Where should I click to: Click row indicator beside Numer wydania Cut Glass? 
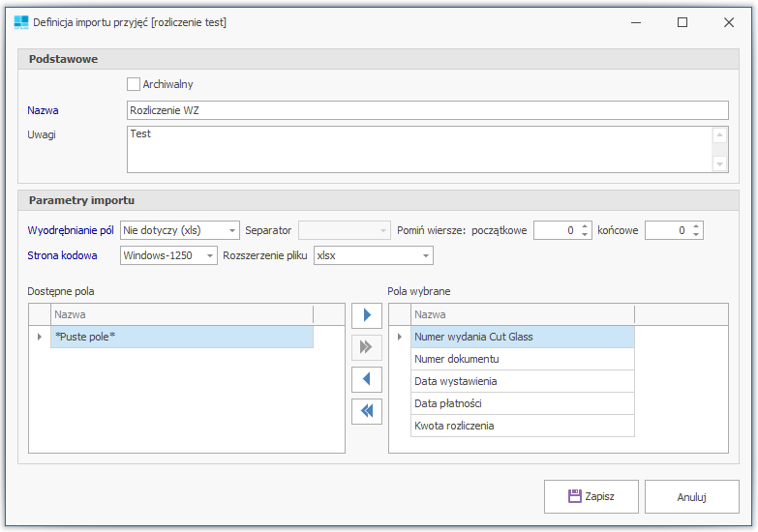[x=400, y=337]
